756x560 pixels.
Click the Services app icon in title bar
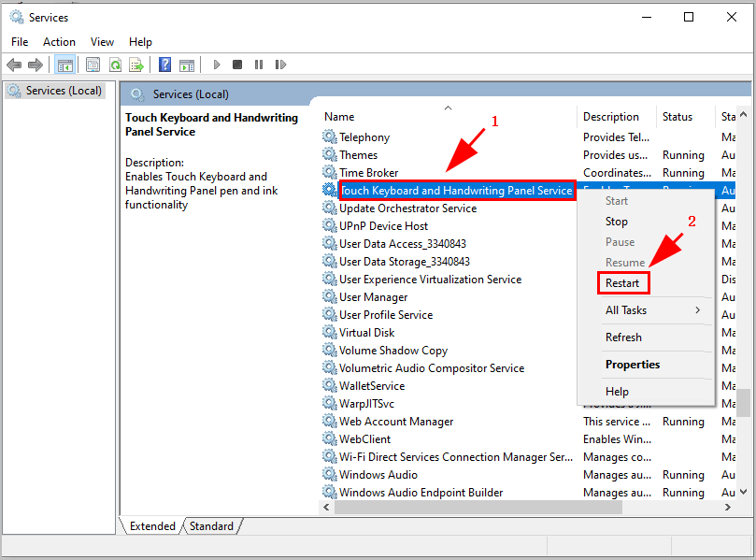[x=17, y=18]
